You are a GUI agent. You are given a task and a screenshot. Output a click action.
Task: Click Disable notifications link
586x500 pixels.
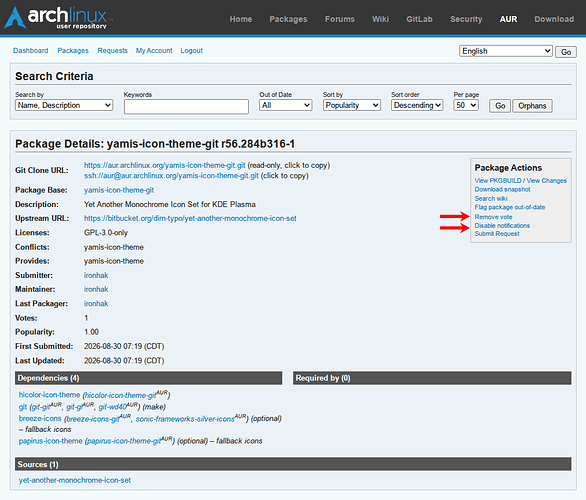click(502, 226)
